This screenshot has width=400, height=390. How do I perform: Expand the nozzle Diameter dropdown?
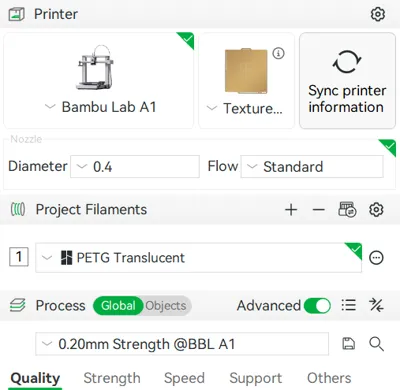[135, 166]
